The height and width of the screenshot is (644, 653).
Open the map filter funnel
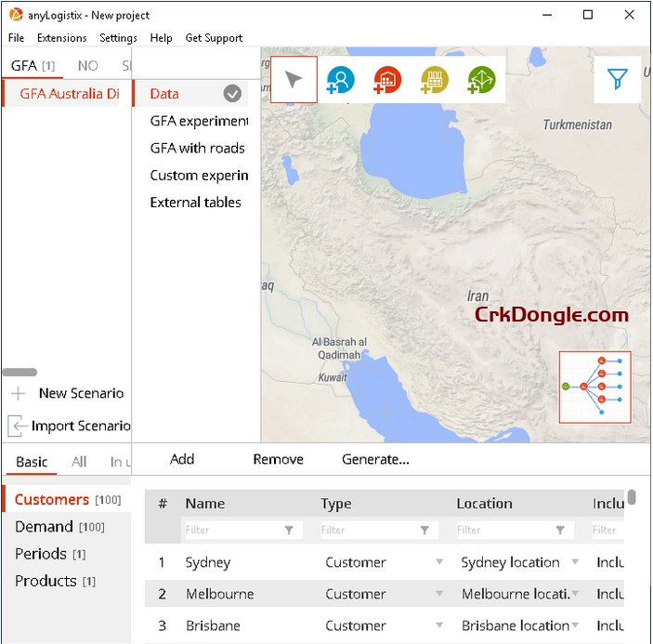click(x=617, y=80)
